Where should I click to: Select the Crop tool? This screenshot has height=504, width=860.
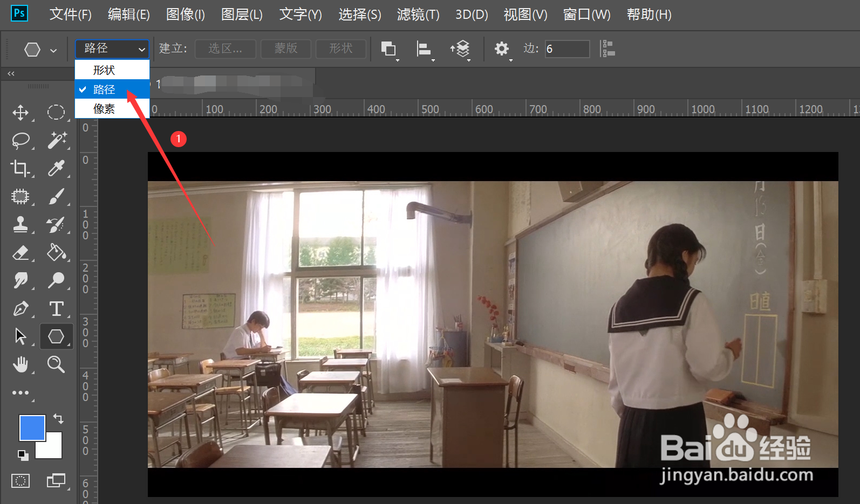pos(21,168)
